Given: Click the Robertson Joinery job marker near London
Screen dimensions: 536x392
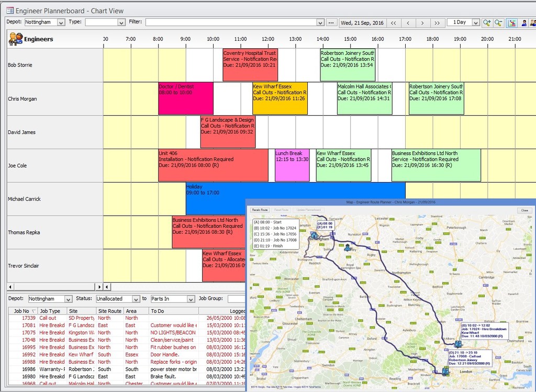Looking at the screenshot, I should point(445,371).
